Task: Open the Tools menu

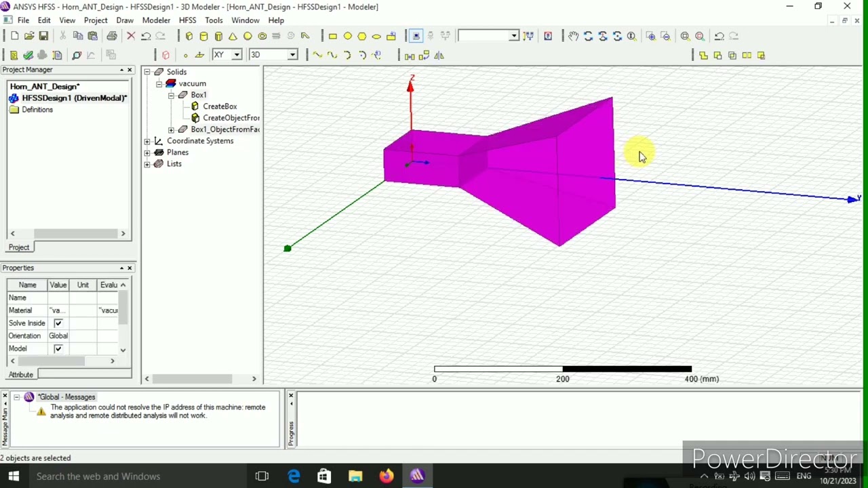Action: pyautogui.click(x=214, y=20)
